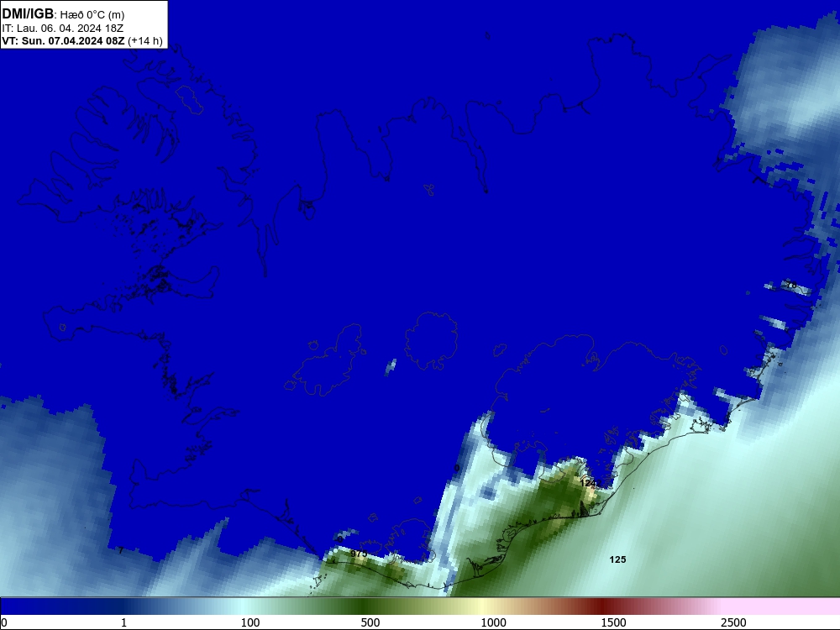Click the "500" label on the color legend

(370, 622)
